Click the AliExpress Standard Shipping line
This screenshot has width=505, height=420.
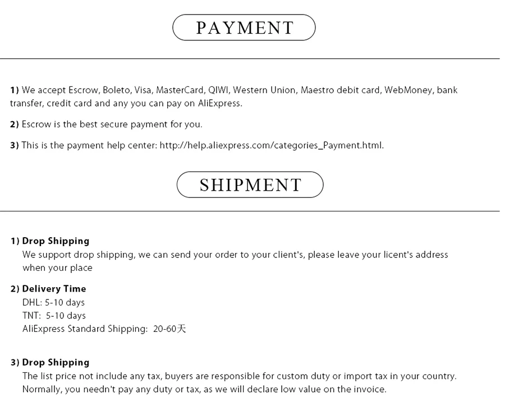(104, 329)
